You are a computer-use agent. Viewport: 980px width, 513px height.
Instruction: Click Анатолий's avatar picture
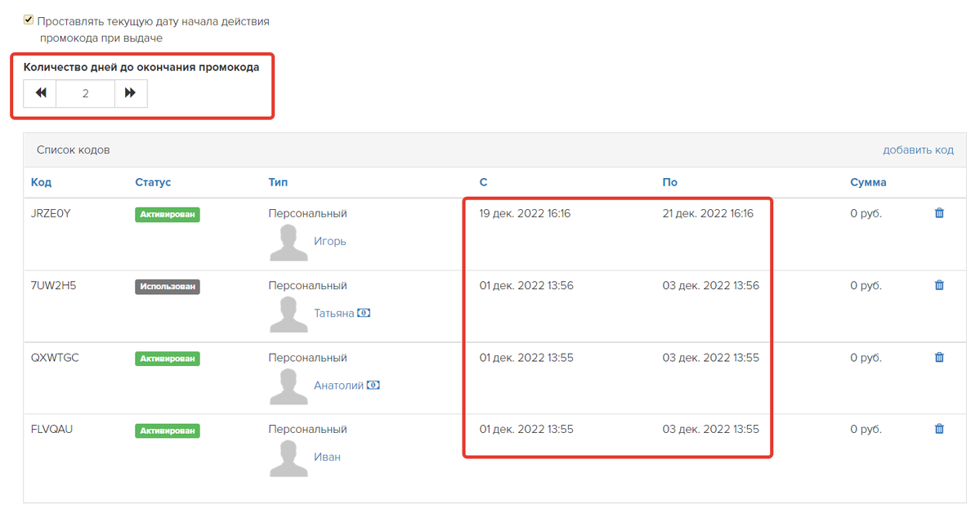pos(289,386)
